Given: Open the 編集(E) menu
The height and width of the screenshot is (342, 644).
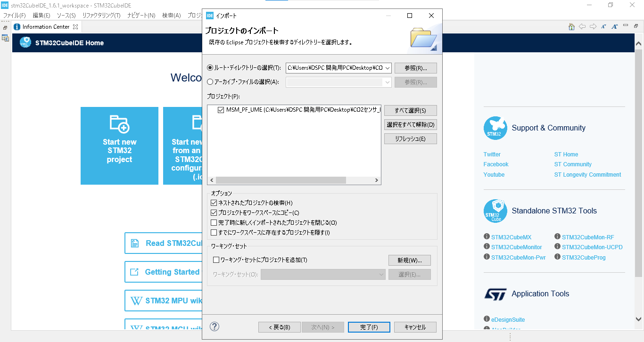Looking at the screenshot, I should pyautogui.click(x=41, y=16).
